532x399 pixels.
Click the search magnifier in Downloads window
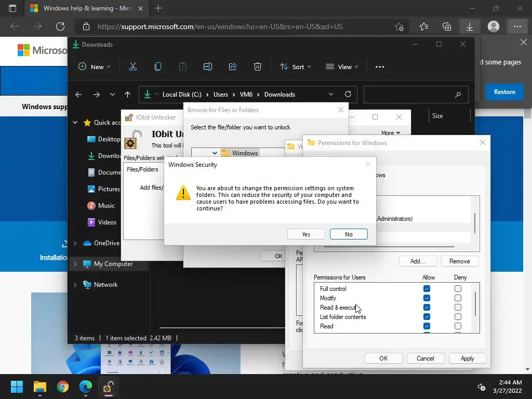tap(458, 95)
